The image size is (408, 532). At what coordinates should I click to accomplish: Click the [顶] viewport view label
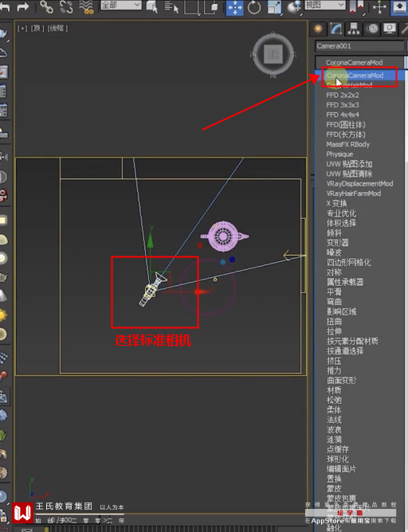(37, 29)
